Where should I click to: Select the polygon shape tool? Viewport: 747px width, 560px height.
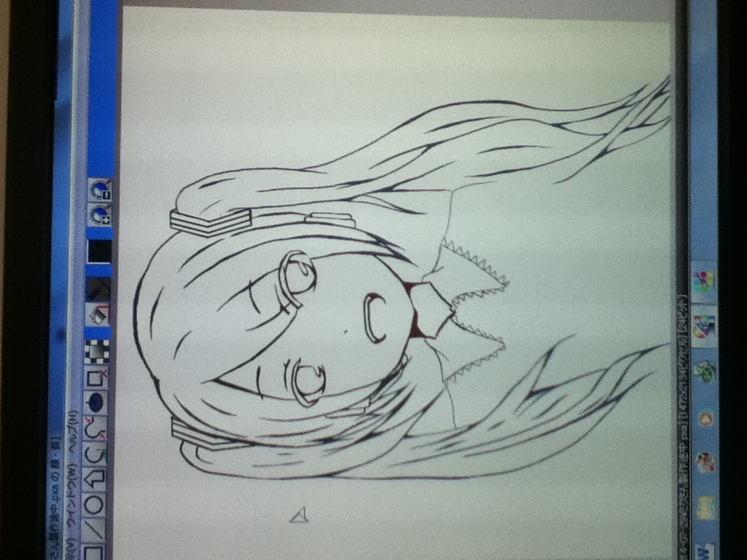[x=95, y=477]
